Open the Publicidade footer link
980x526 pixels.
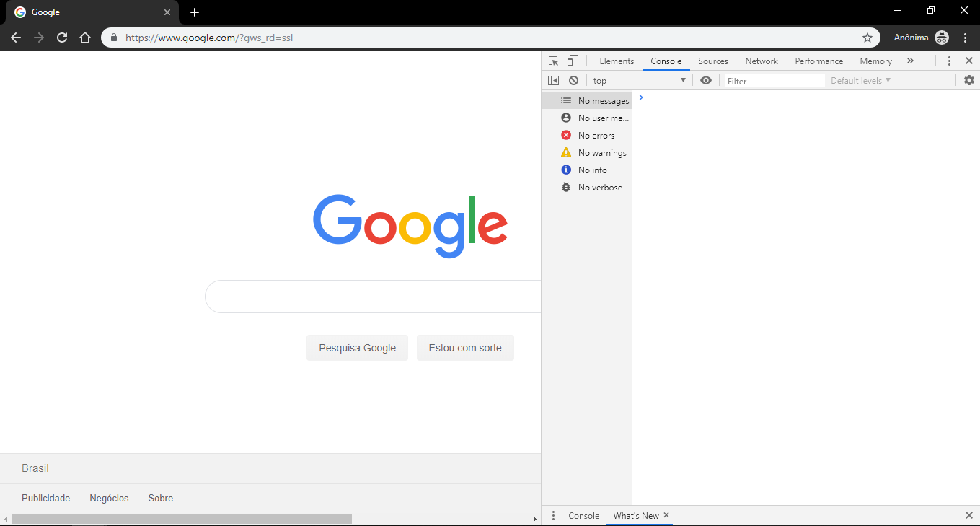45,499
